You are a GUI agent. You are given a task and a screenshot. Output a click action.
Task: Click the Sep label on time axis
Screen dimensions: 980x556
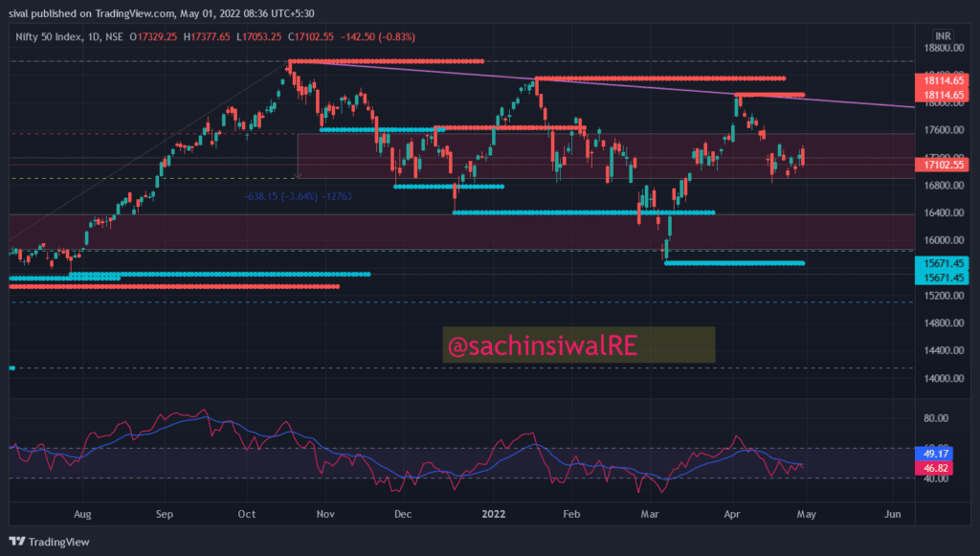tap(165, 514)
